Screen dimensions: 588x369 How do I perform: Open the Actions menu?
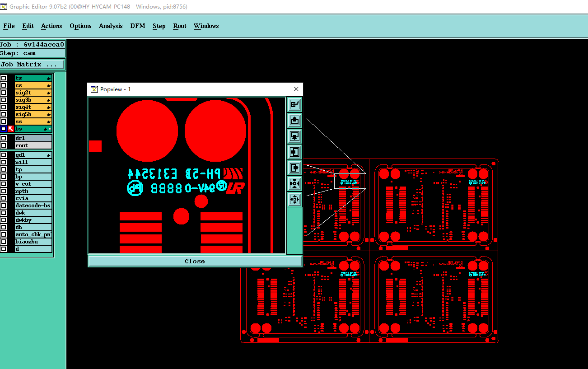pyautogui.click(x=51, y=26)
